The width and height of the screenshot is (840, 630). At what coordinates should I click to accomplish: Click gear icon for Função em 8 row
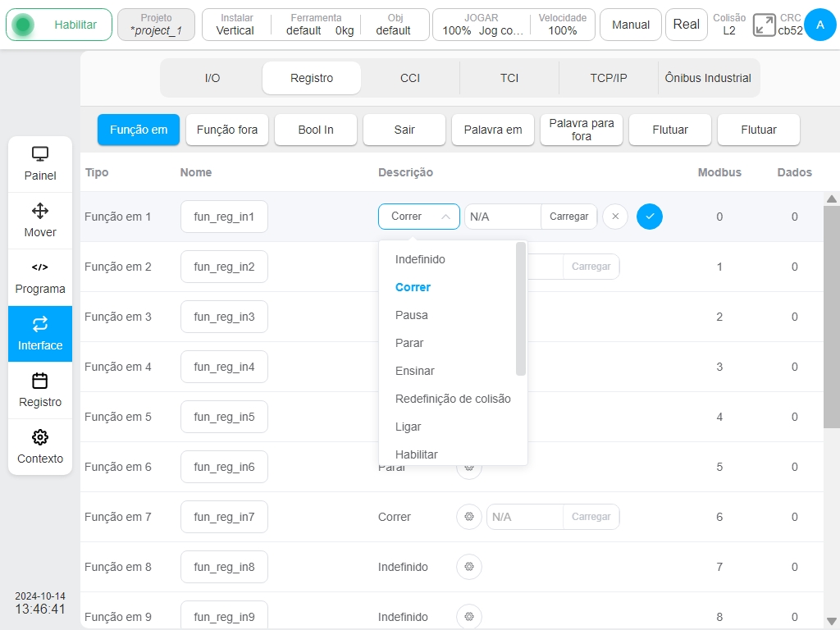pyautogui.click(x=468, y=567)
